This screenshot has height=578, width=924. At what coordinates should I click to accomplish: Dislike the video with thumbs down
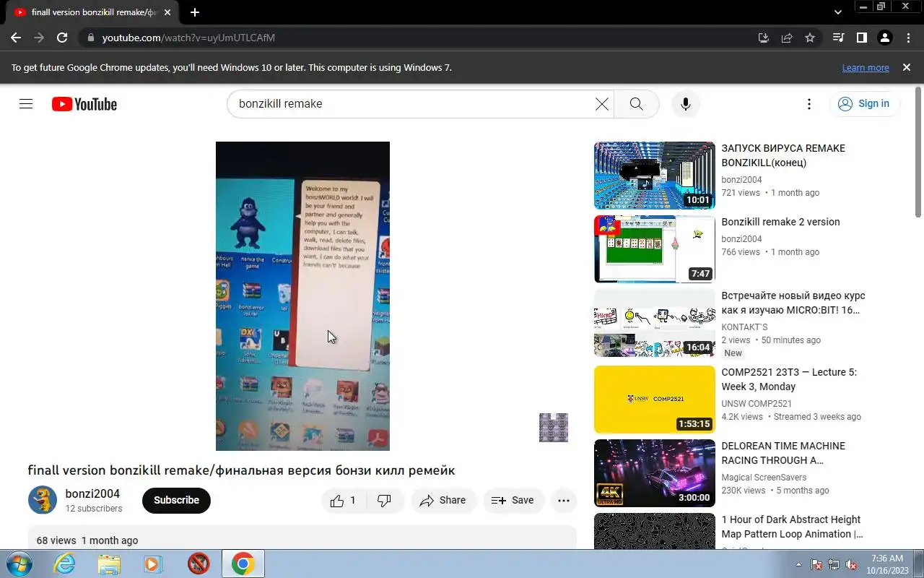click(385, 500)
